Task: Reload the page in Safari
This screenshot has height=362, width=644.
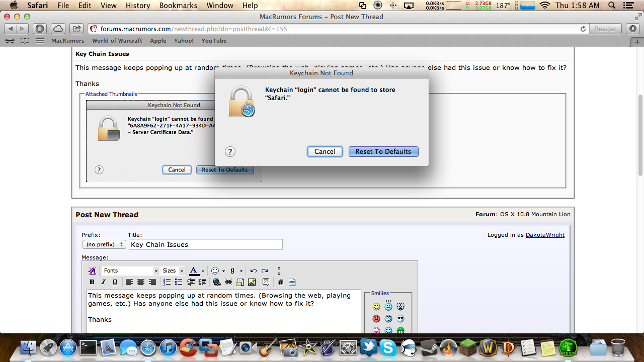Action: point(583,29)
